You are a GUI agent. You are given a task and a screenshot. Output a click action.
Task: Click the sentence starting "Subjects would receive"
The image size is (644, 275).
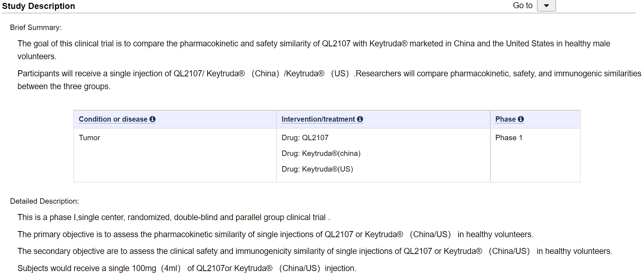(187, 268)
